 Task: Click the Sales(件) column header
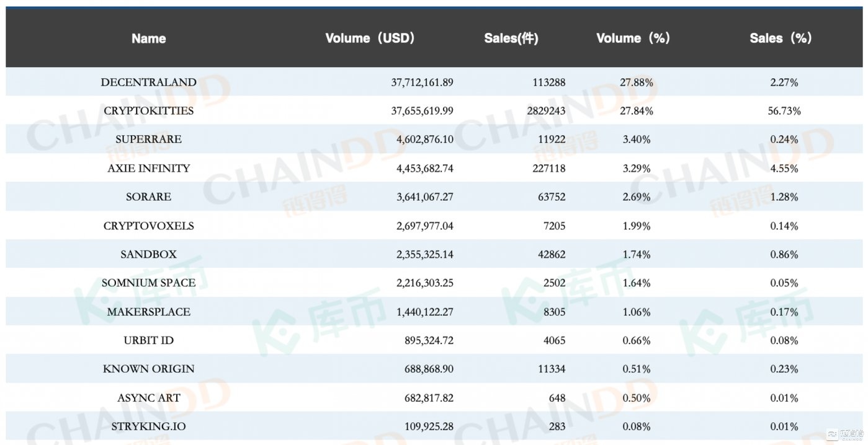coord(511,38)
